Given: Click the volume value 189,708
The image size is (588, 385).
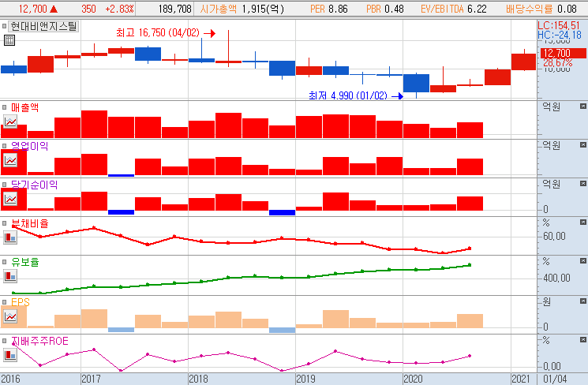Looking at the screenshot, I should [174, 9].
